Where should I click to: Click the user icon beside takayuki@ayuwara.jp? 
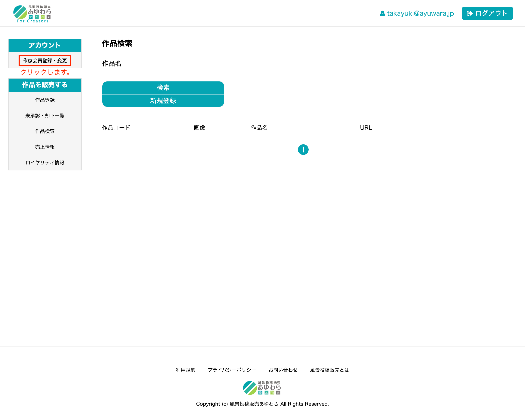tap(382, 13)
